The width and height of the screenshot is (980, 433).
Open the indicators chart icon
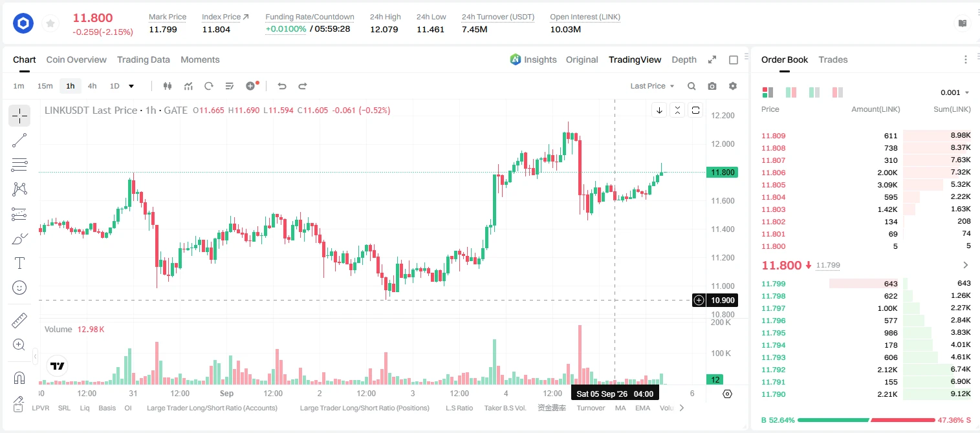(188, 86)
